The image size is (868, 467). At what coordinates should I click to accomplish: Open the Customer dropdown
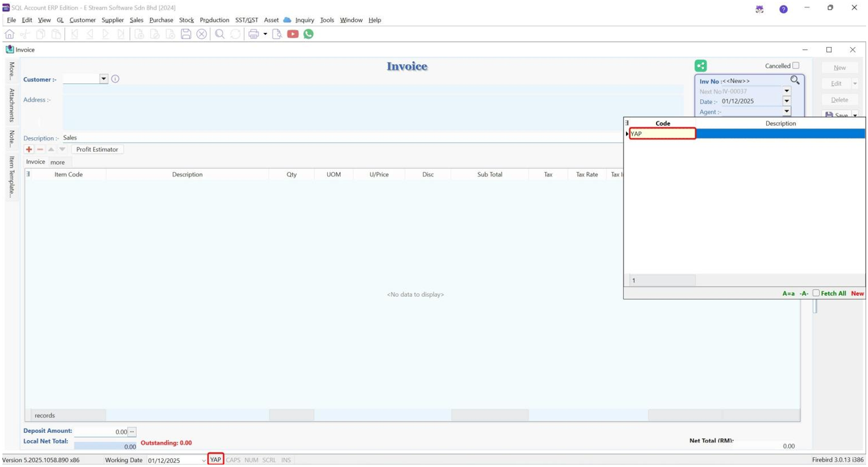pos(105,79)
